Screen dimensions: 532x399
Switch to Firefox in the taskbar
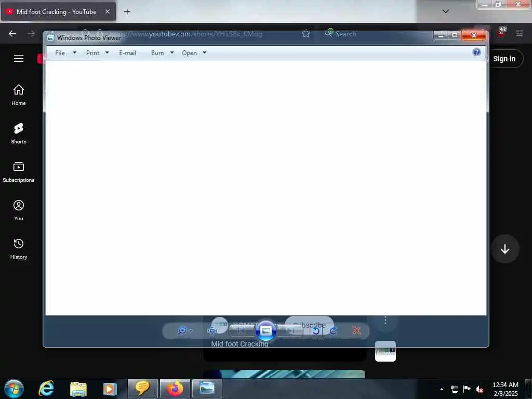point(175,389)
